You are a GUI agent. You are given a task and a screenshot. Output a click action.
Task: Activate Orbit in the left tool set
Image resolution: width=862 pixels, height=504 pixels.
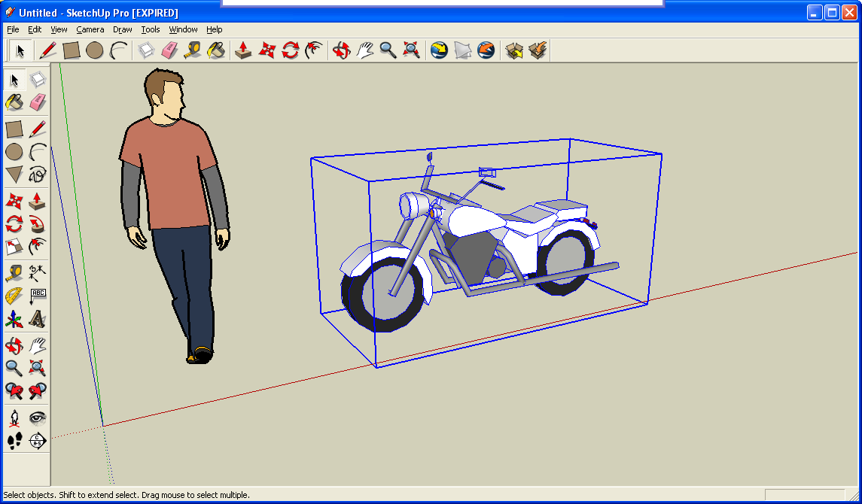[x=14, y=346]
